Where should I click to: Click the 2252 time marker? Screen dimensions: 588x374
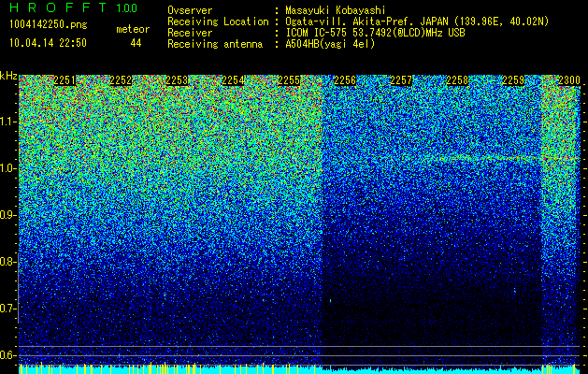121,80
